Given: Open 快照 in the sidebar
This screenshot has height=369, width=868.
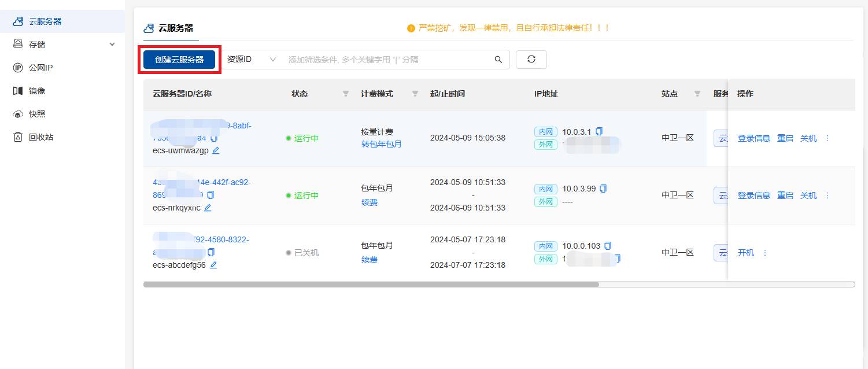Looking at the screenshot, I should tap(37, 114).
